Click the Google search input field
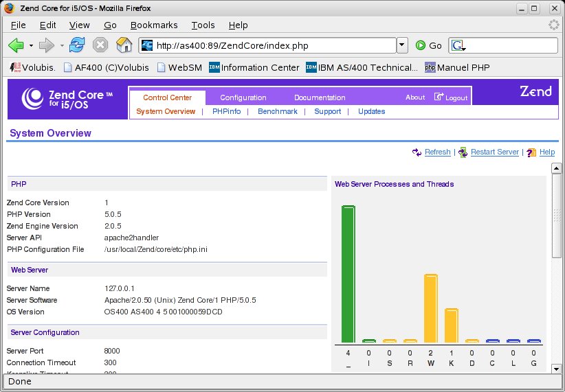Image resolution: width=565 pixels, height=392 pixels. point(511,46)
